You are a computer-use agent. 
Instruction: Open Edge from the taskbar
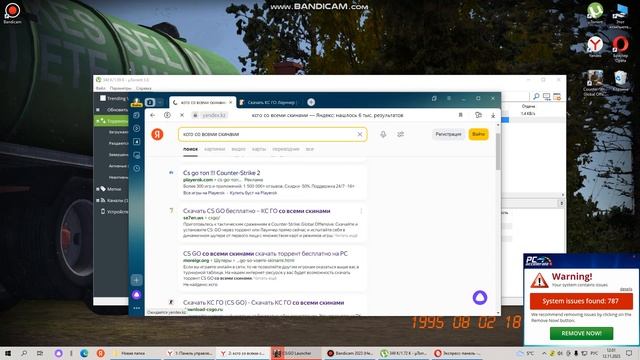[x=84, y=353]
